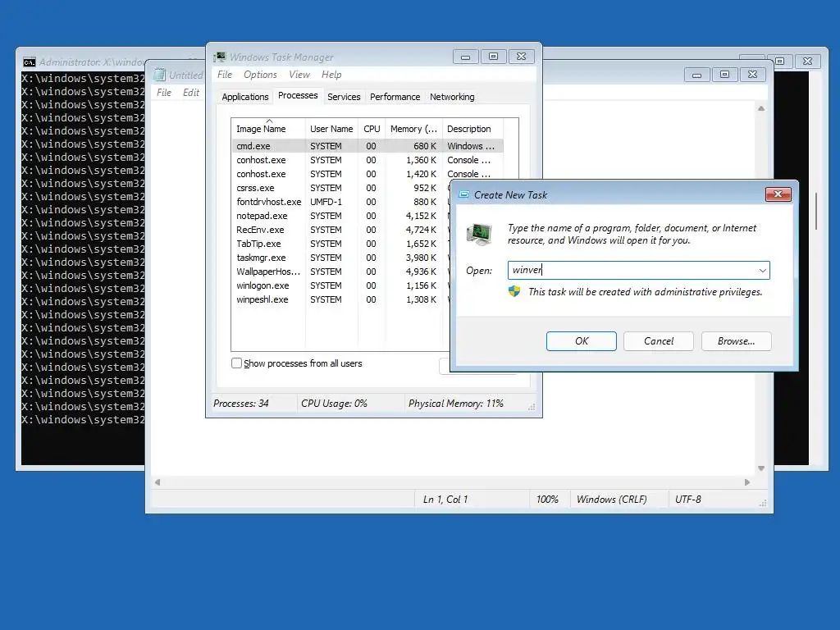Select the RecEnv.exe process row

click(340, 230)
